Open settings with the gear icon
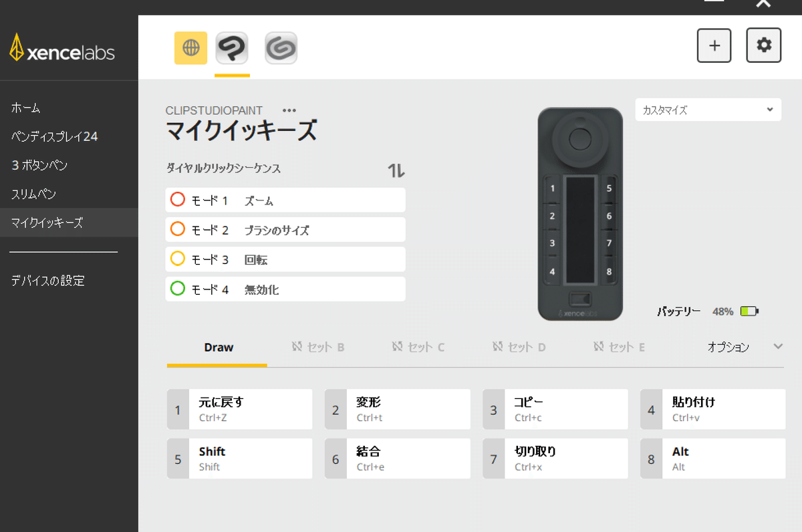 click(x=764, y=45)
